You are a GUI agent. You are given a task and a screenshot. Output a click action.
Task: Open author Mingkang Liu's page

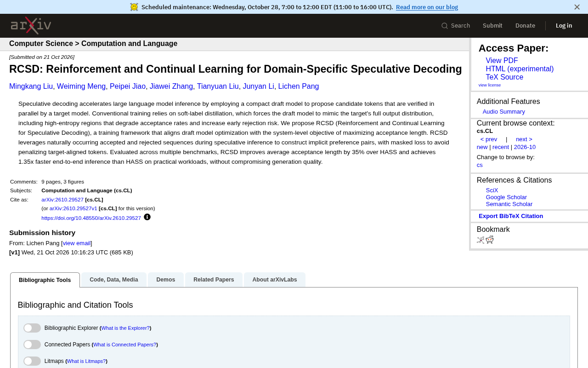(31, 86)
